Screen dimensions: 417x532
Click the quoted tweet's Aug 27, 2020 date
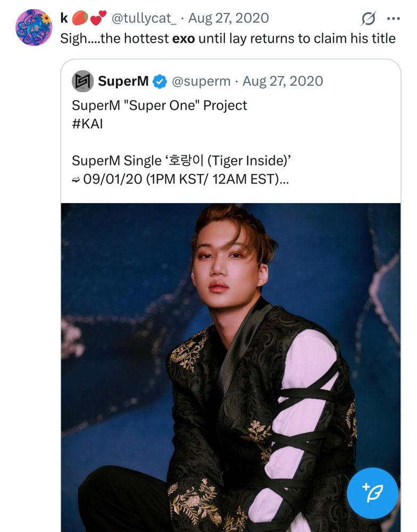282,81
